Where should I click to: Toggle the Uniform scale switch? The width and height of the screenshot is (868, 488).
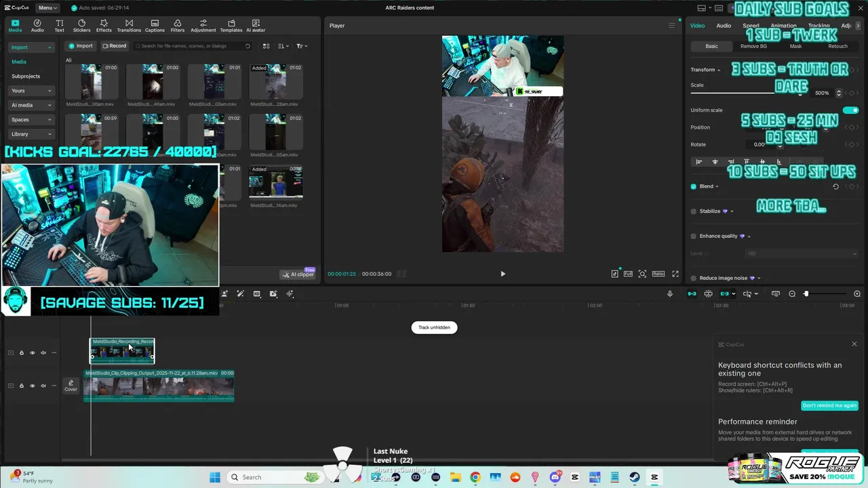pos(850,110)
